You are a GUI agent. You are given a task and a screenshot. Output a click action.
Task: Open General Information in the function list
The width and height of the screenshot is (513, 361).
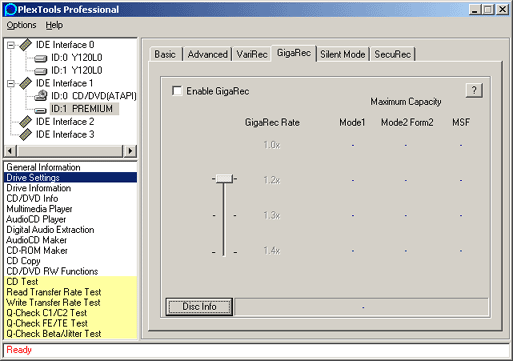[x=70, y=167]
